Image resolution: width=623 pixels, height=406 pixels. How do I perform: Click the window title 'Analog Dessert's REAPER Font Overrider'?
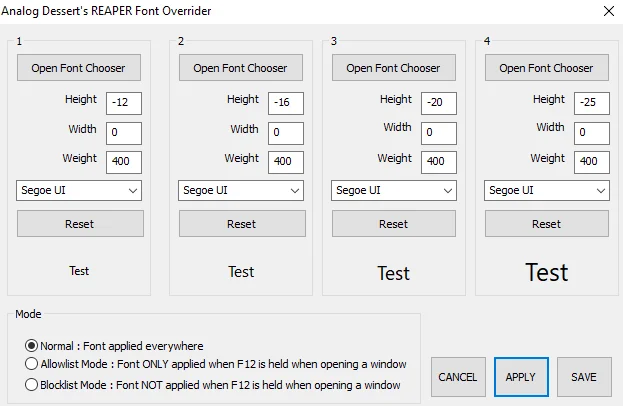point(106,11)
